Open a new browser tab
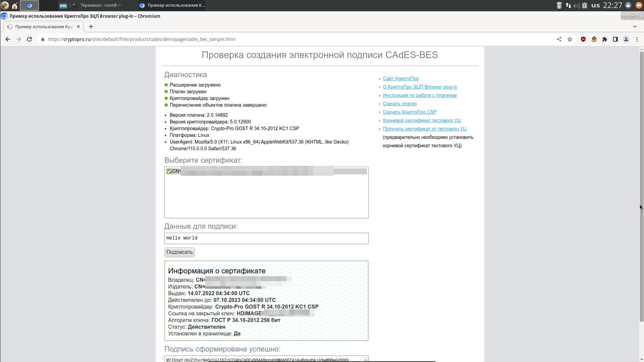The image size is (644, 362). [x=91, y=27]
